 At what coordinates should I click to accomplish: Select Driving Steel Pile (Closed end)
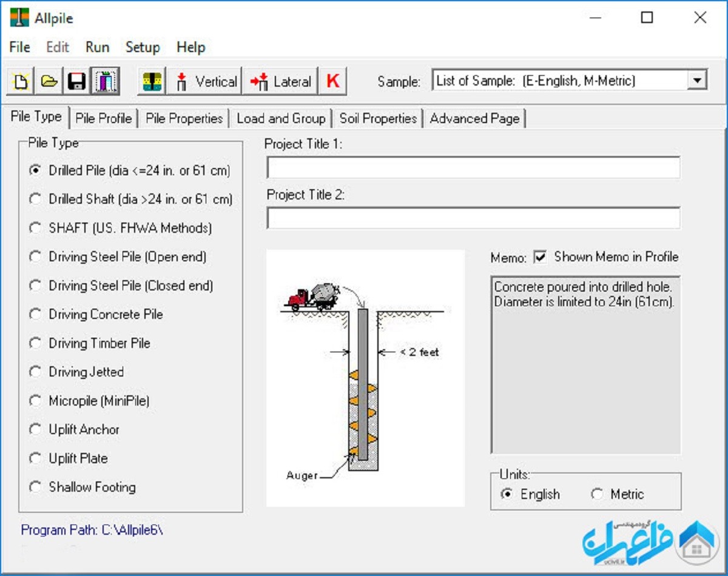(122, 286)
